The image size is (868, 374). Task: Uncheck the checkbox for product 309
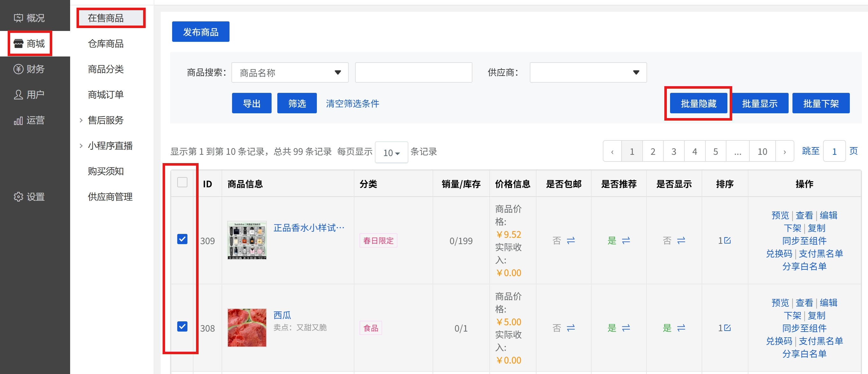click(182, 239)
